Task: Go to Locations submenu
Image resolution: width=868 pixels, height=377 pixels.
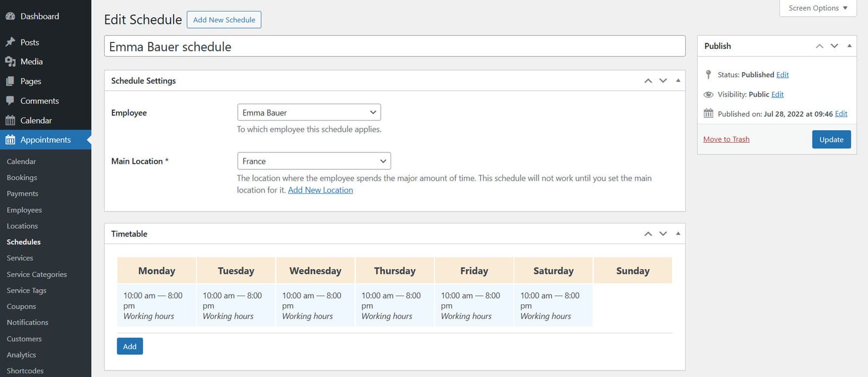Action: pyautogui.click(x=22, y=226)
